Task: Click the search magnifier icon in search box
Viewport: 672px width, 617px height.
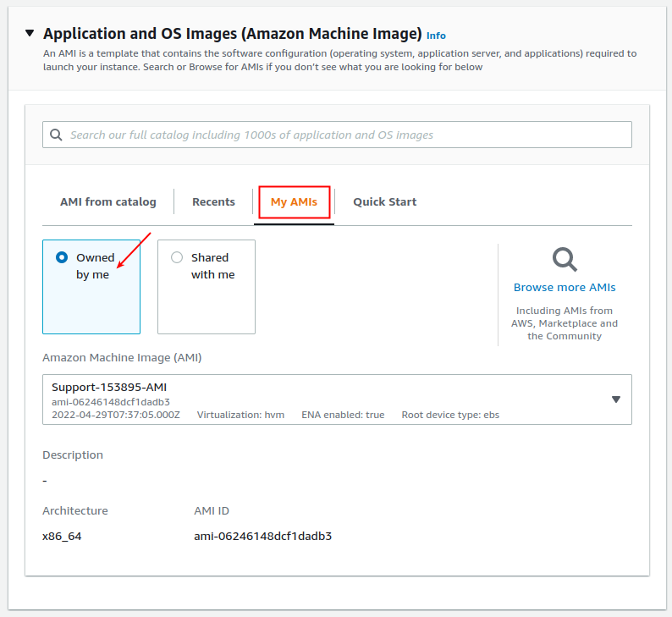Action: click(x=56, y=135)
